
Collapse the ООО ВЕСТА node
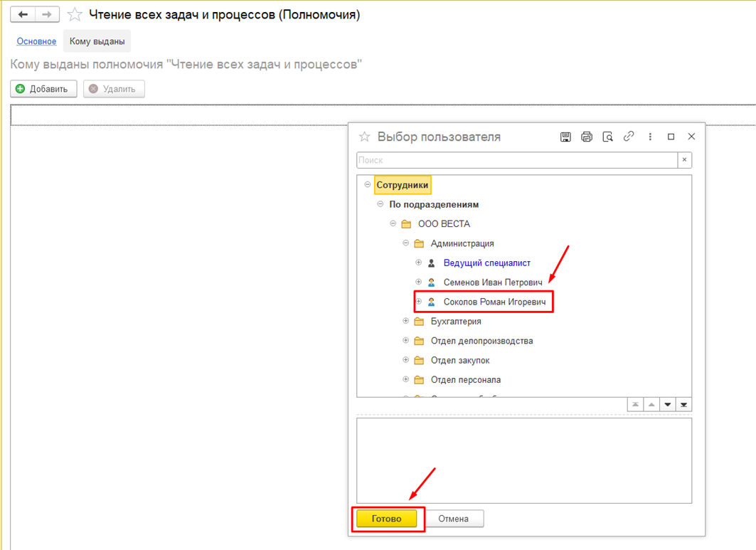(x=393, y=223)
